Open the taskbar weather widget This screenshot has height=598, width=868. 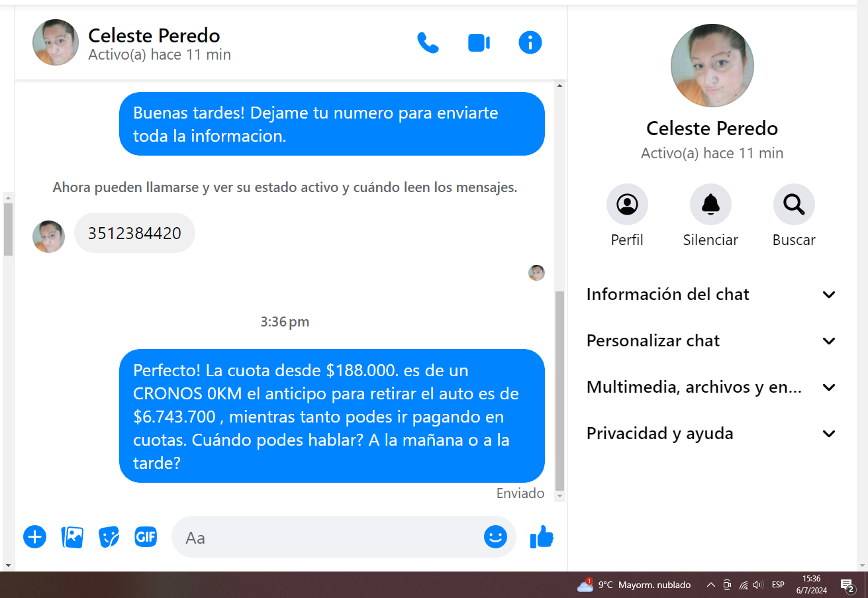tap(634, 585)
